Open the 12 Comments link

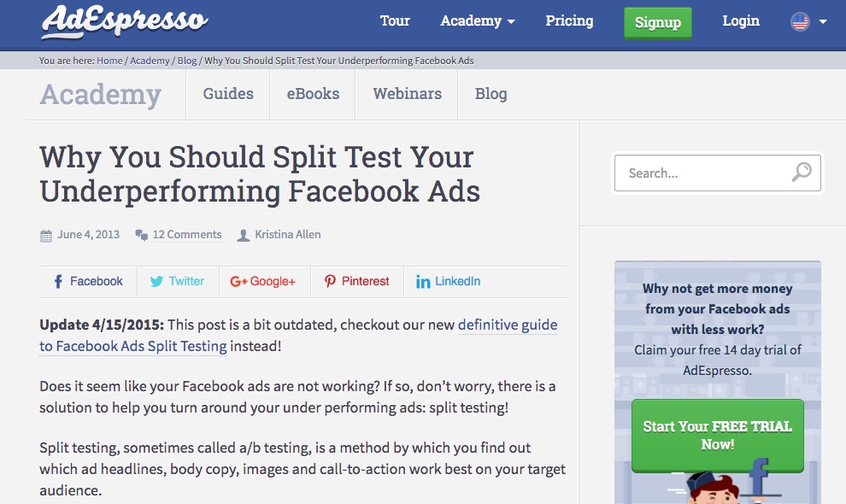click(x=186, y=235)
